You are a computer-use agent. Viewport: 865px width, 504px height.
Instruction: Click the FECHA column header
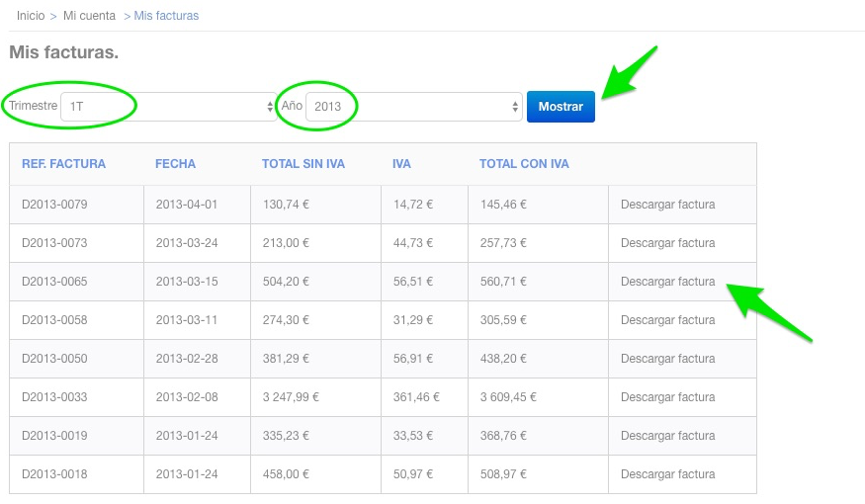click(175, 164)
